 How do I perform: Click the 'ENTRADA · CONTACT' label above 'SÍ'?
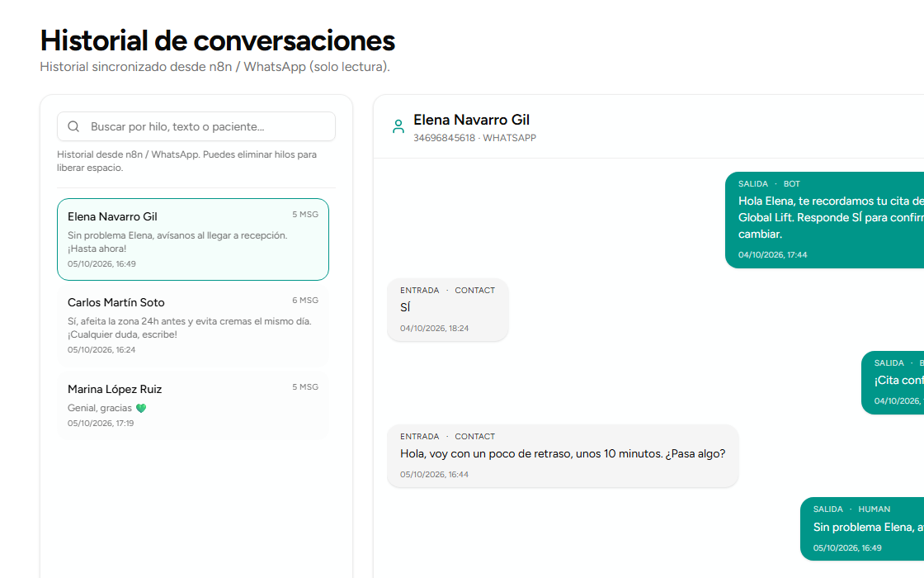447,290
